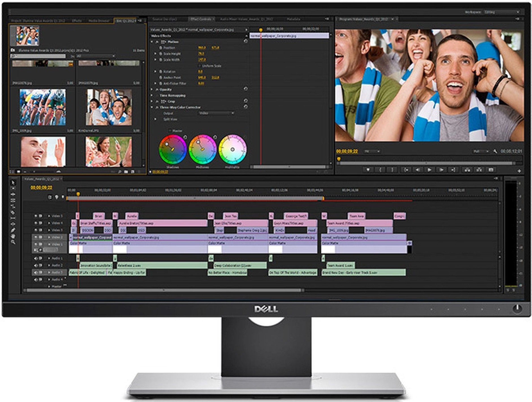Select the Selection arrow tool
Screen dimensions: 532x402
13,183
